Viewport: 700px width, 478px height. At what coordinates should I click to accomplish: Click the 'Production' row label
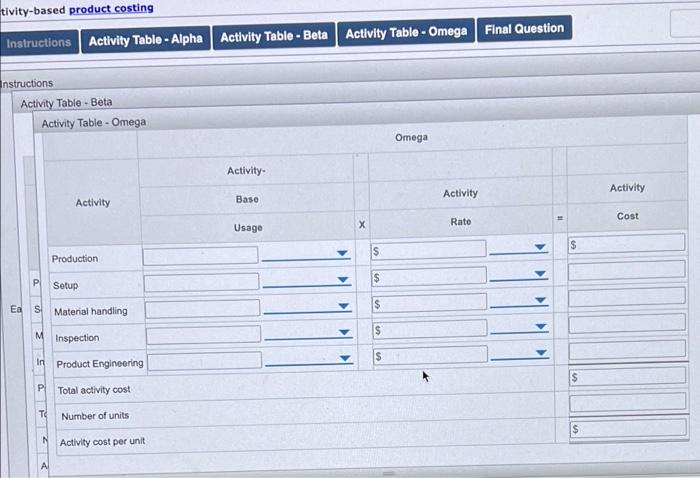click(75, 259)
